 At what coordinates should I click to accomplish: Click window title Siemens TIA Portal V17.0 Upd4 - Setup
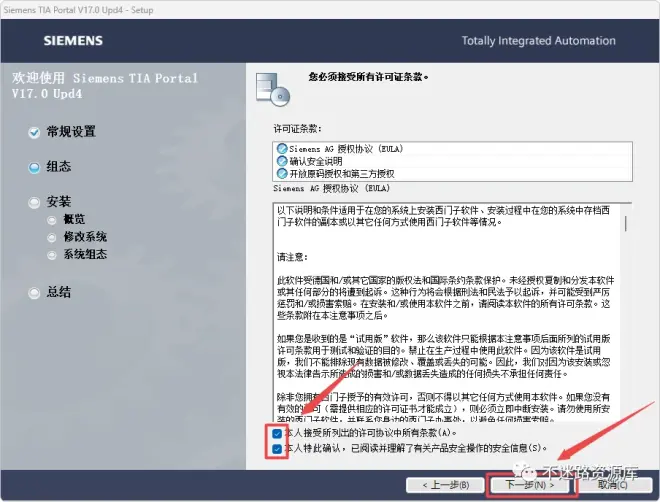click(x=78, y=10)
